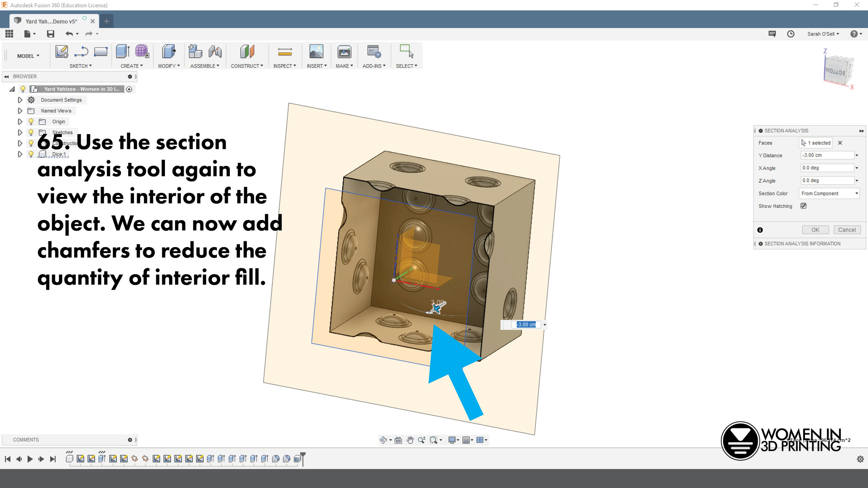Screen dimensions: 868x488
Task: Select the Rectangle sketch tool
Action: (x=101, y=51)
